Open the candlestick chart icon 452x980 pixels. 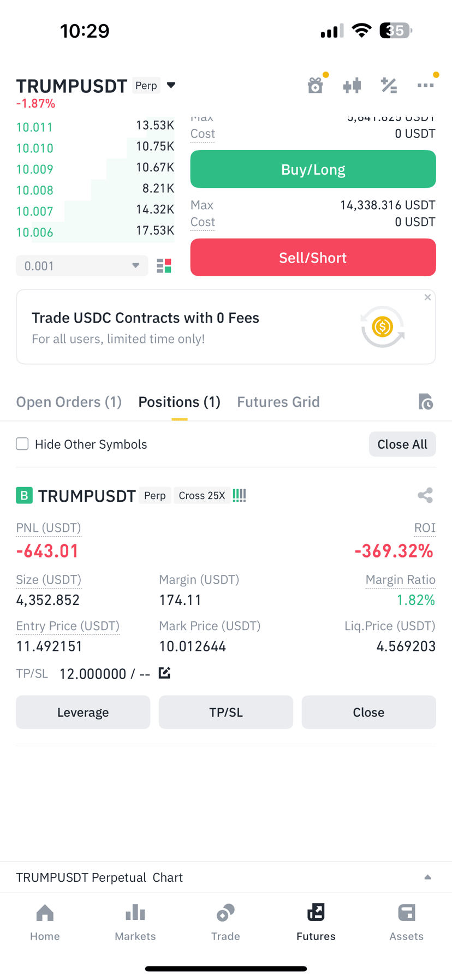tap(352, 85)
